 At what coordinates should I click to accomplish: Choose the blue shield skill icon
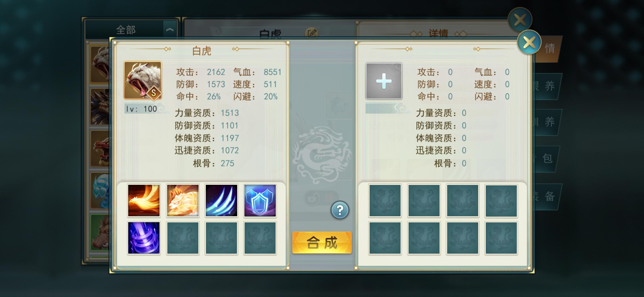[x=260, y=200]
